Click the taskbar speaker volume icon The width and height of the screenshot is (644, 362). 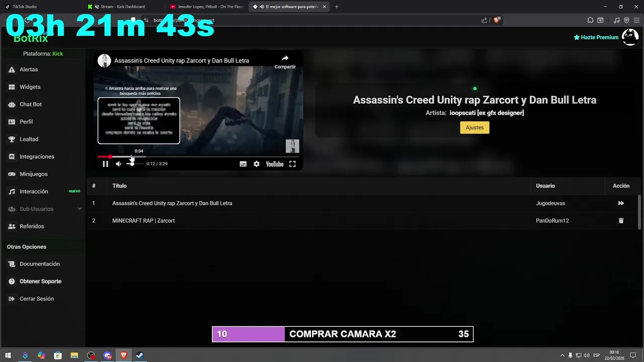[586, 355]
